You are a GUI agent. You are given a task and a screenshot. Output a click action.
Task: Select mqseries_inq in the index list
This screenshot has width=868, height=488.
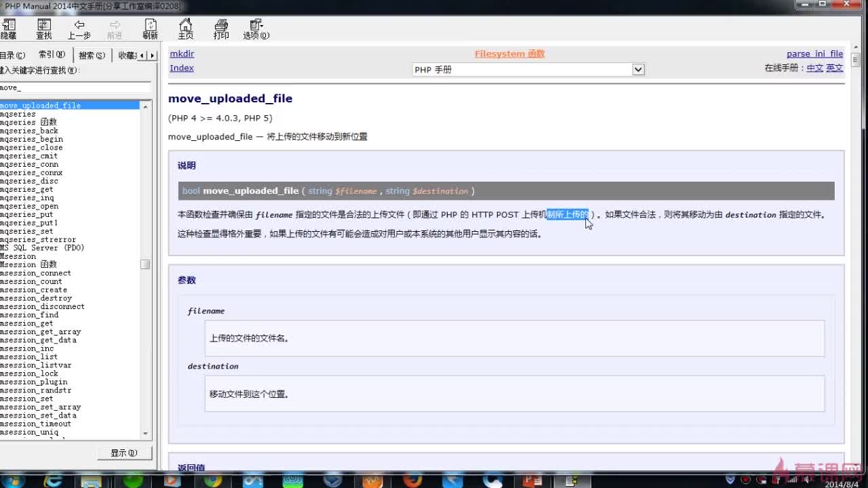26,198
